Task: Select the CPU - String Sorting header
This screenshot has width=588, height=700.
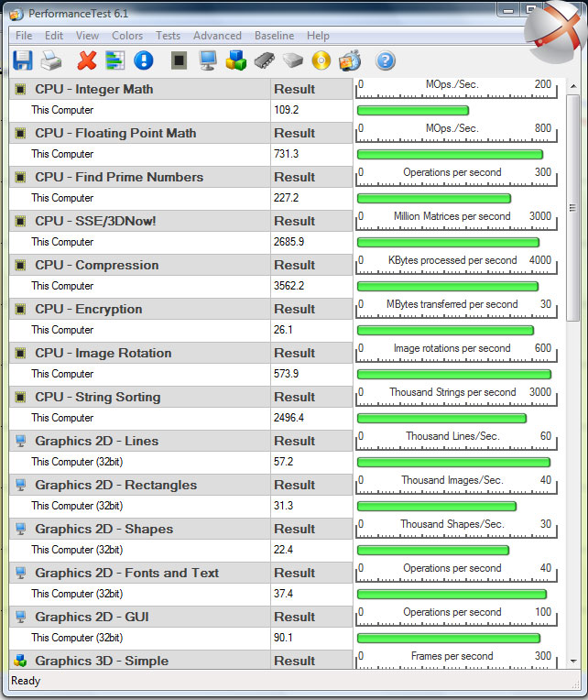Action: pos(180,397)
